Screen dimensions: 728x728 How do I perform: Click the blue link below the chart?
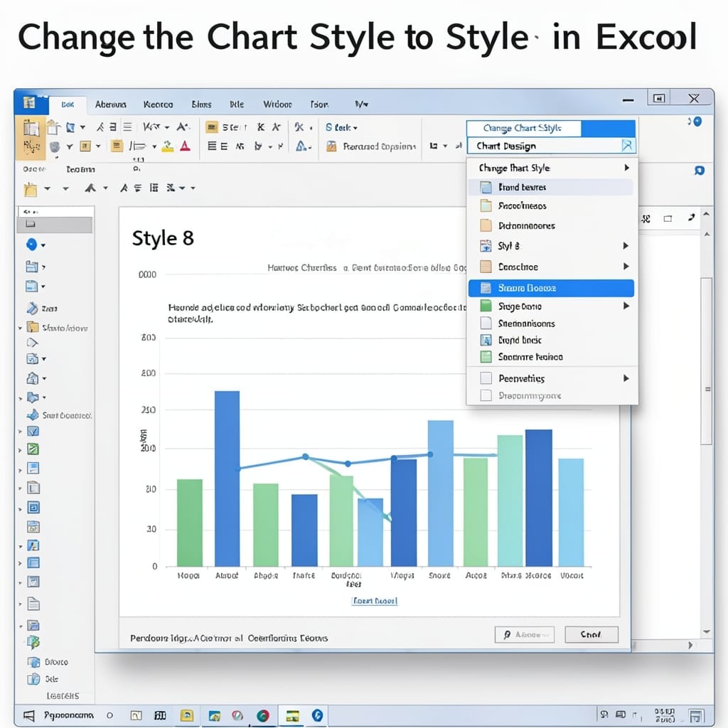tap(375, 601)
